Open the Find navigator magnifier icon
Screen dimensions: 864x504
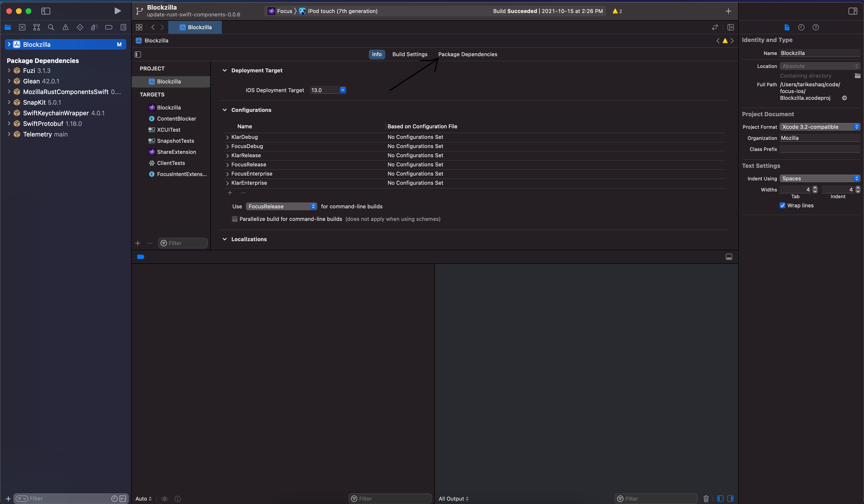tap(51, 27)
